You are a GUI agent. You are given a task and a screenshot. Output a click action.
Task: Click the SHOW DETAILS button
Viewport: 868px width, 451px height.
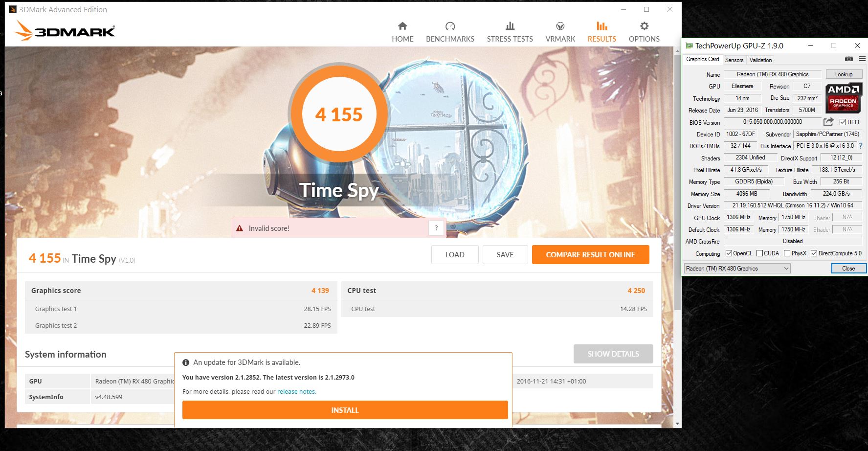click(613, 354)
